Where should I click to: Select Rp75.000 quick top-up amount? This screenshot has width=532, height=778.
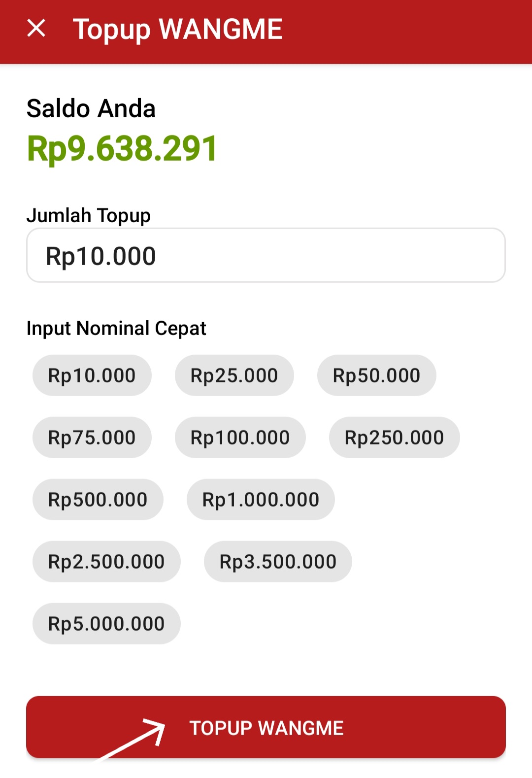pyautogui.click(x=92, y=438)
